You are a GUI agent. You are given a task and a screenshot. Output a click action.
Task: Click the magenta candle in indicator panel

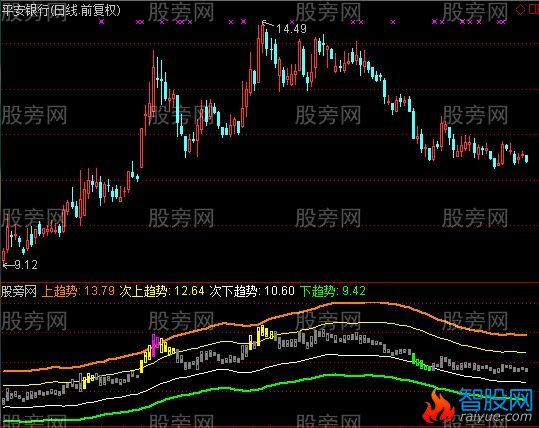pos(154,345)
